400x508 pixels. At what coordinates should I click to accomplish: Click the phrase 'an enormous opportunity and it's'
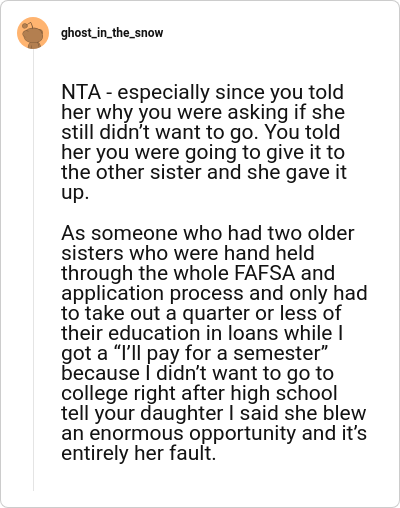point(214,433)
